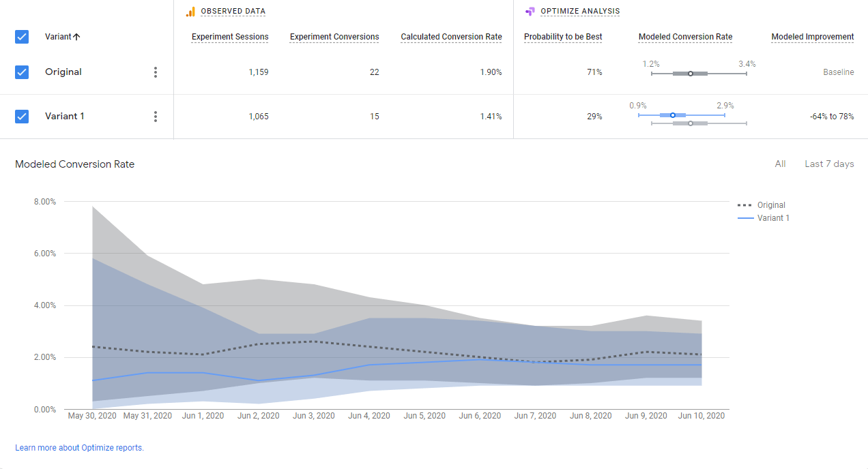Click the Variant 1 name

[x=65, y=117]
